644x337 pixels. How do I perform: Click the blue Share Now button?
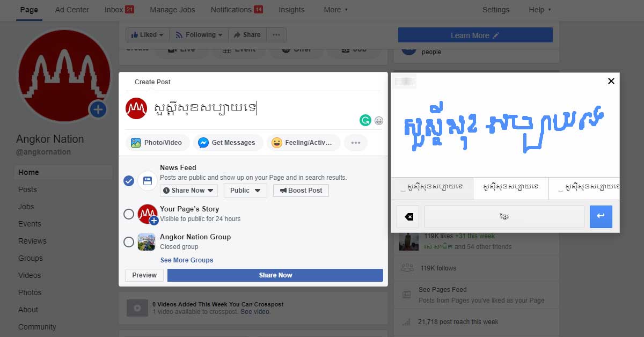coord(275,275)
